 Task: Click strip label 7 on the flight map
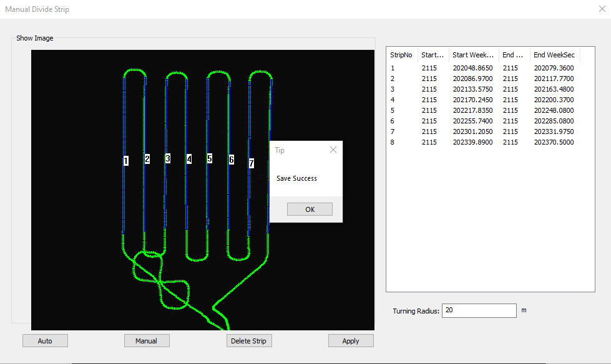pyautogui.click(x=252, y=163)
